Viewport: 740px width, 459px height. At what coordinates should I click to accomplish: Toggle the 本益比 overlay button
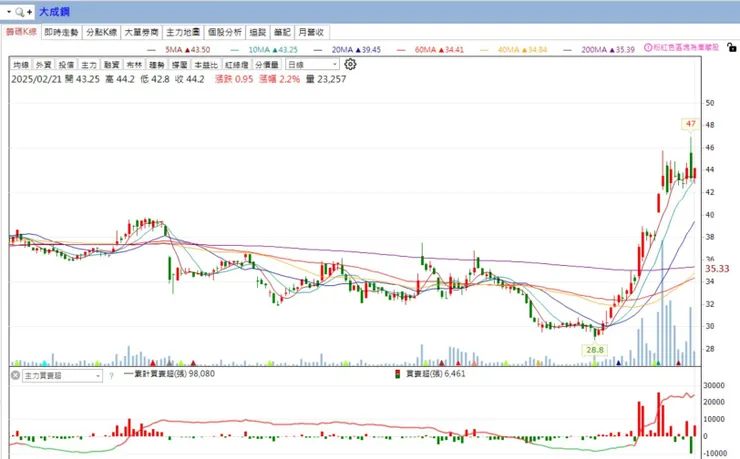coord(206,65)
